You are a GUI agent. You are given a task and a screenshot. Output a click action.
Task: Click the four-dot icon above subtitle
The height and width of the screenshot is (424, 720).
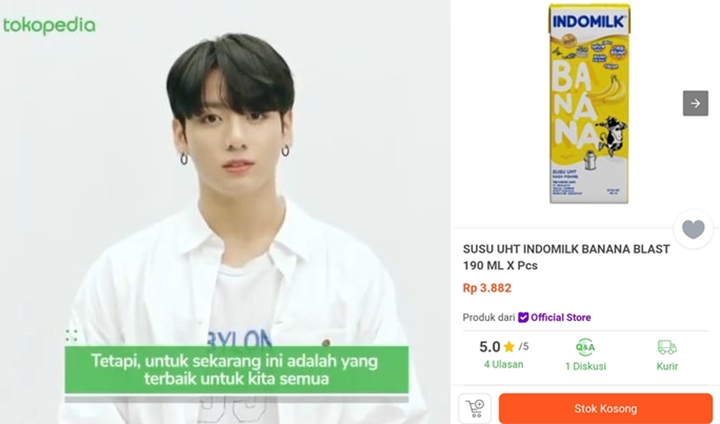pyautogui.click(x=71, y=335)
